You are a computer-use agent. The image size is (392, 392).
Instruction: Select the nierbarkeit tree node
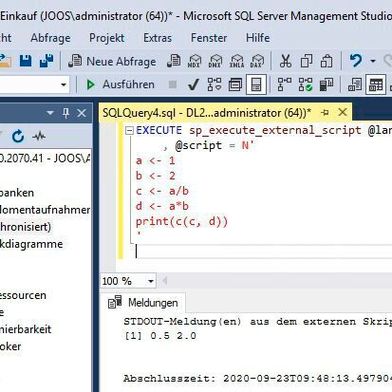click(26, 329)
